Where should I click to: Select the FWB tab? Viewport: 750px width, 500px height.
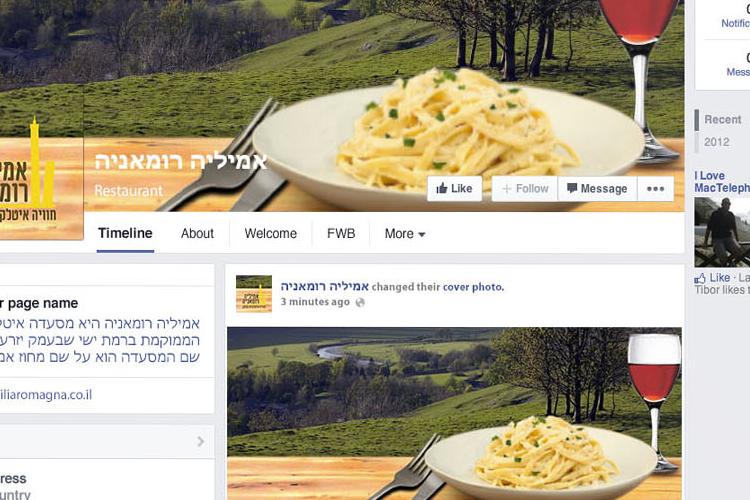click(x=341, y=233)
